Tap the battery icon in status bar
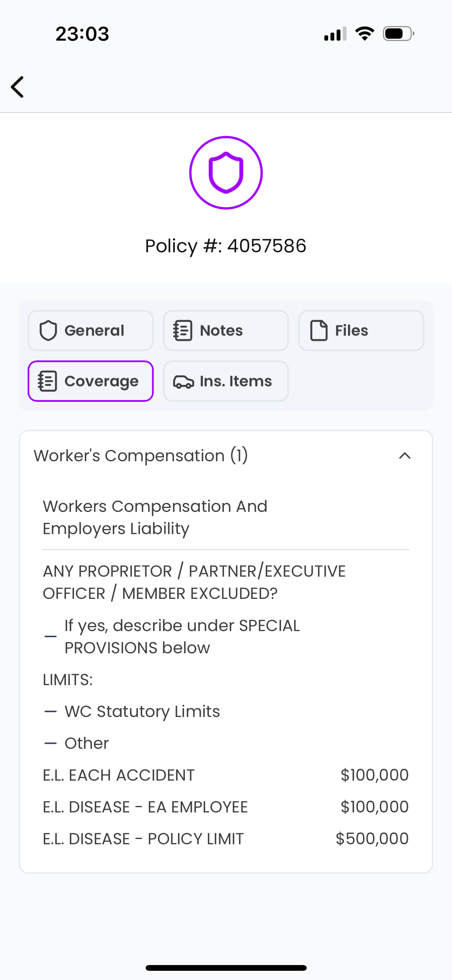Screen dimensions: 452x980 tap(398, 34)
